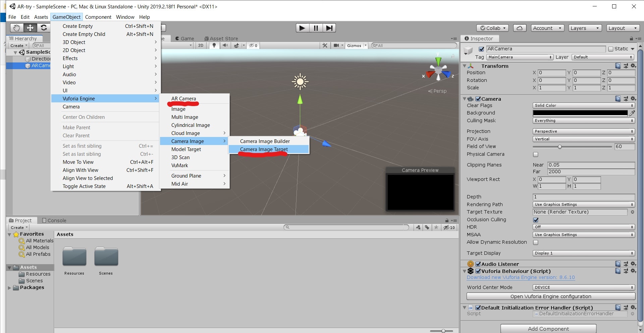Toggle scene audio speaker icon
The width and height of the screenshot is (644, 333).
[x=225, y=45]
